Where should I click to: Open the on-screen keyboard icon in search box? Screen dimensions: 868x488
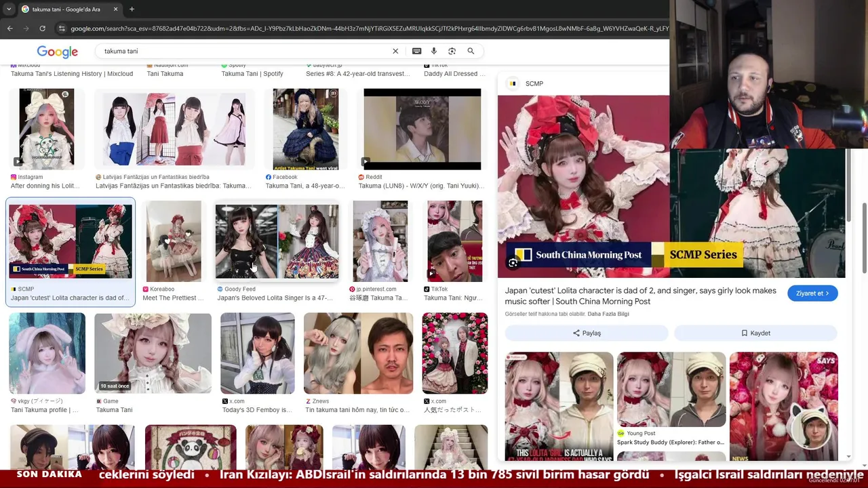(416, 51)
